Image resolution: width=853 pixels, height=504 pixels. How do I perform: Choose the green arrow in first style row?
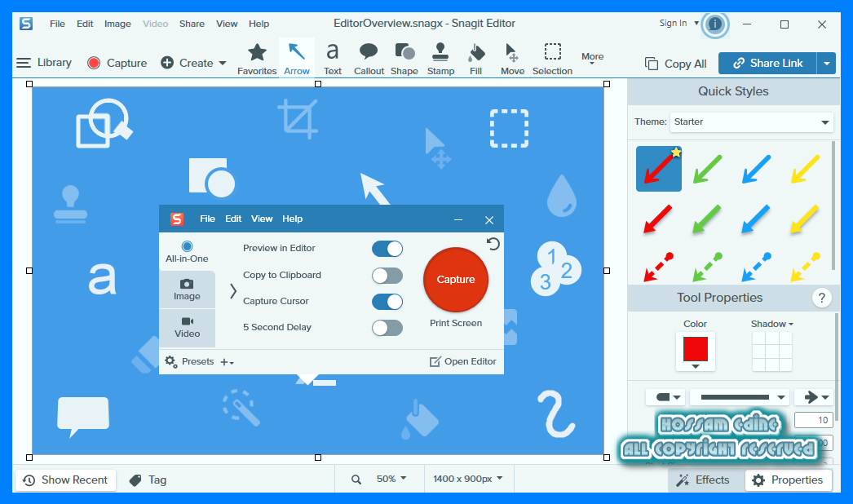(x=707, y=169)
